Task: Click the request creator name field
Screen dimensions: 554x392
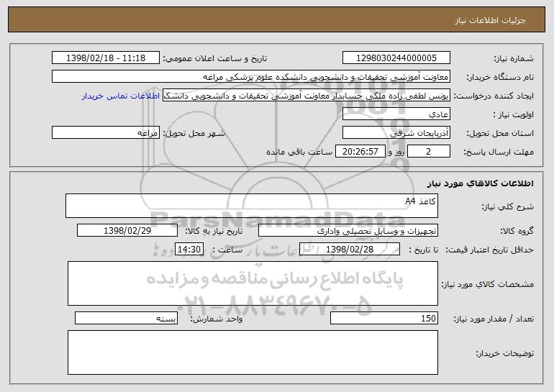Action: tap(306, 96)
